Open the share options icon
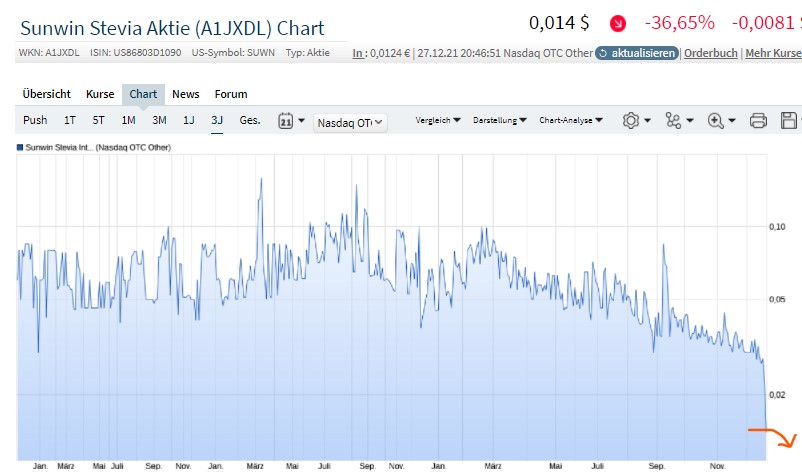The width and height of the screenshot is (802, 472). tap(673, 121)
